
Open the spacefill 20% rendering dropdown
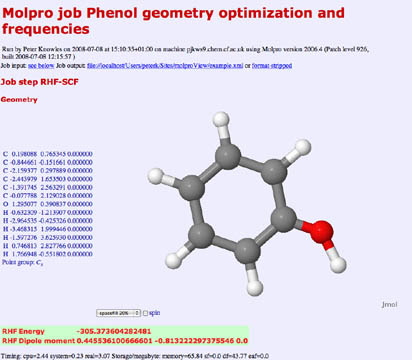coord(118,313)
